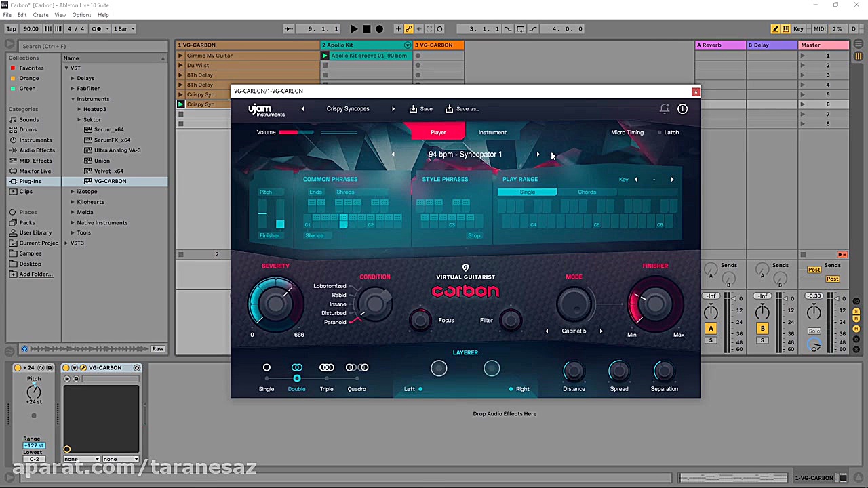Open the Cabinet 5 selector arrow

click(601, 331)
